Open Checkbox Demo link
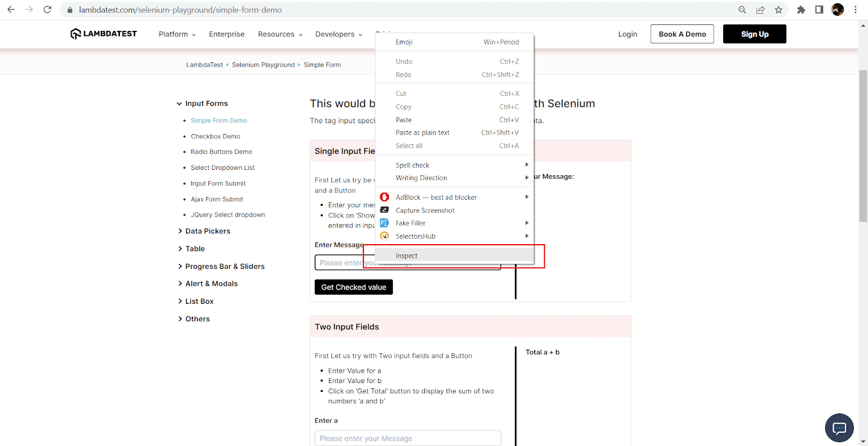 [x=215, y=136]
